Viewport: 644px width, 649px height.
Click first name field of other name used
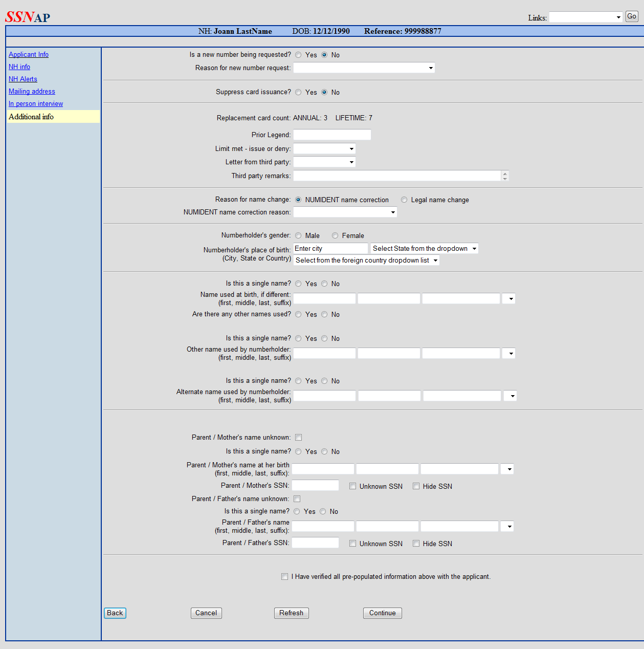pos(324,353)
